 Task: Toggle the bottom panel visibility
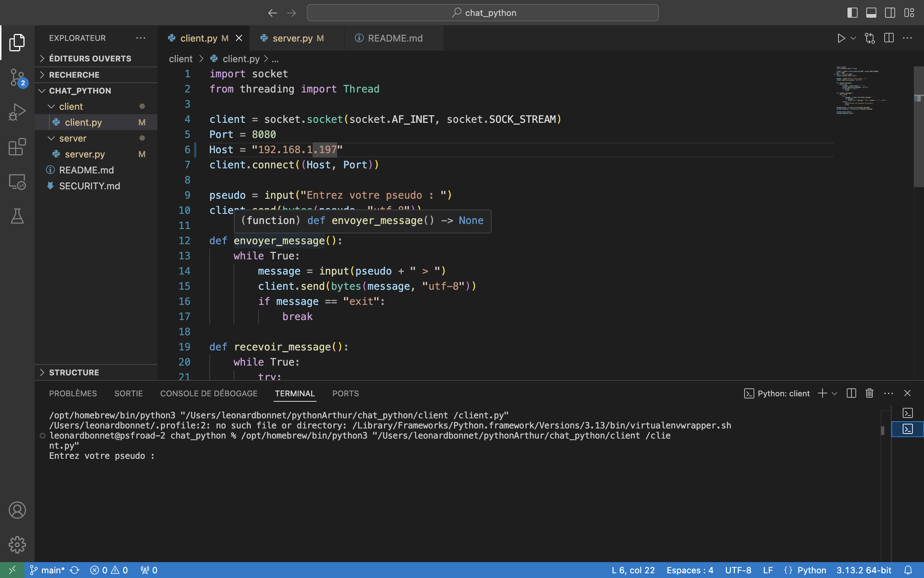click(x=871, y=13)
